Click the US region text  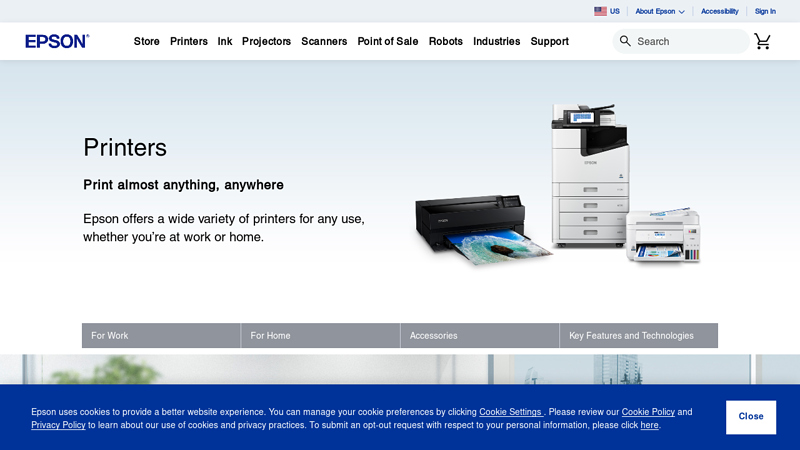pyautogui.click(x=615, y=11)
